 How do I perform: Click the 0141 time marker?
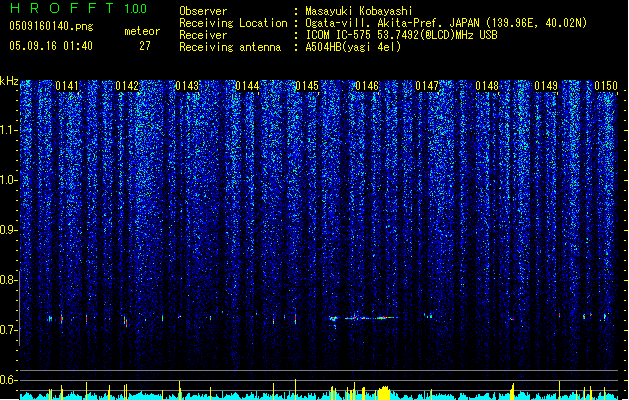(67, 86)
